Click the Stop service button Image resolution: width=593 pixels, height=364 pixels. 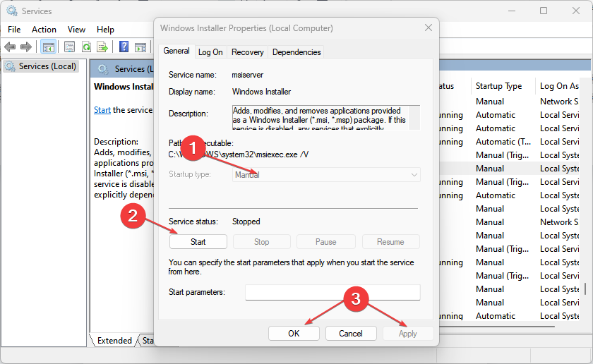pyautogui.click(x=262, y=242)
